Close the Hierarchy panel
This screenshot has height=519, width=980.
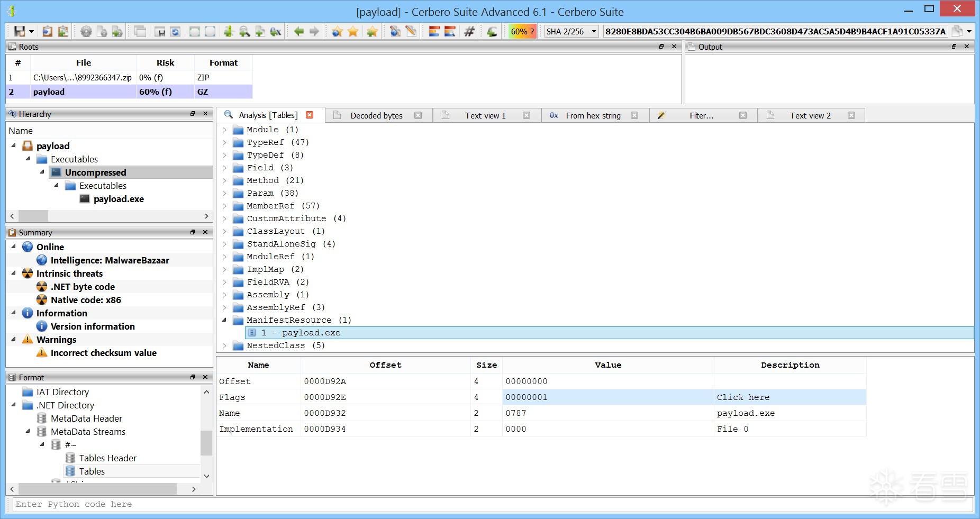coord(205,114)
